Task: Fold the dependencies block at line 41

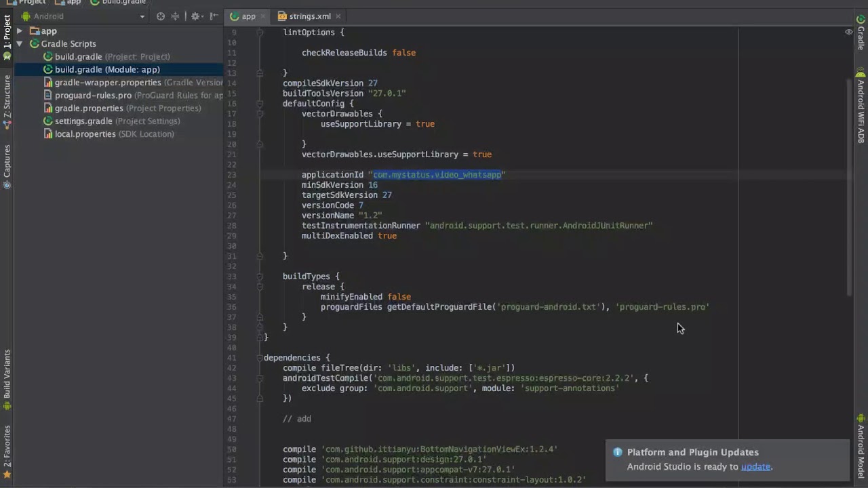Action: click(260, 358)
